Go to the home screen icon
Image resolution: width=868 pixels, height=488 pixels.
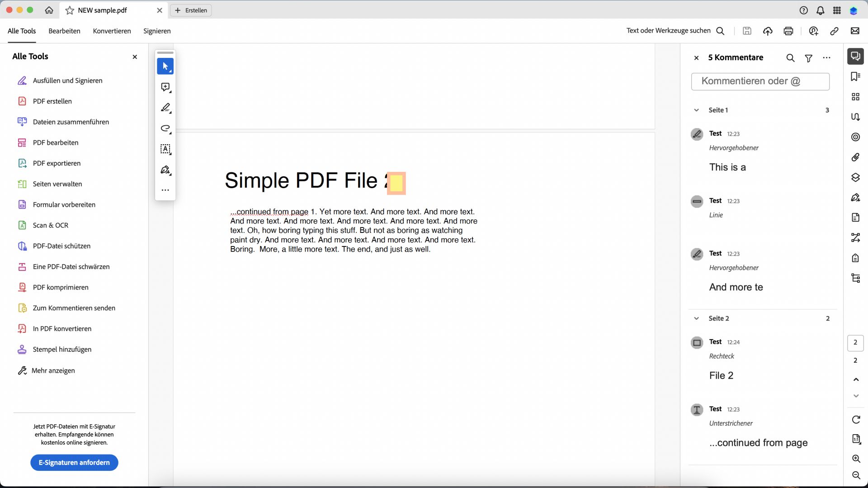[x=49, y=10]
